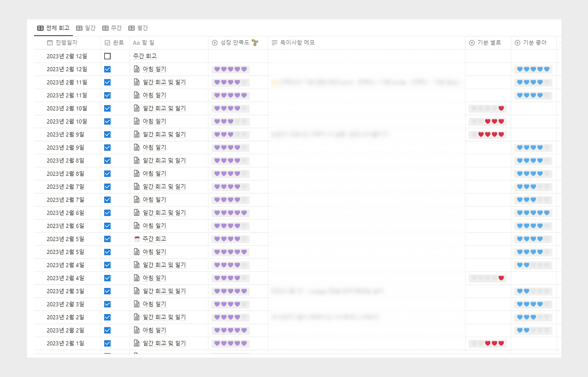Open page icon for 2월 10일 일간 회고 및 일기

136,108
